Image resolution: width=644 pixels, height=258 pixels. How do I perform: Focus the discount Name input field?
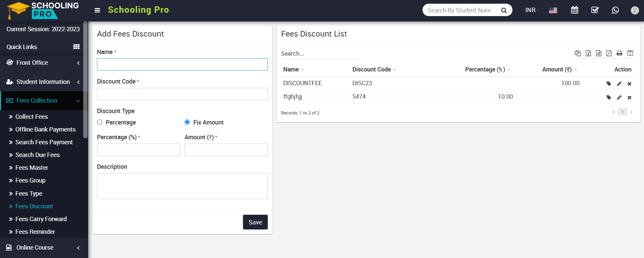click(x=182, y=64)
